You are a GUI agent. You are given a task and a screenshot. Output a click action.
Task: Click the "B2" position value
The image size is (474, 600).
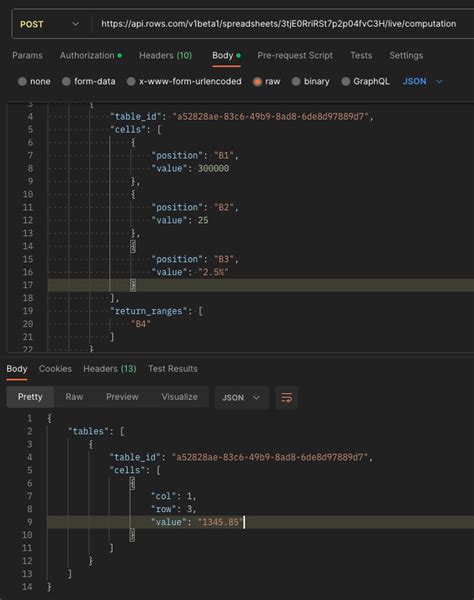[x=224, y=207]
